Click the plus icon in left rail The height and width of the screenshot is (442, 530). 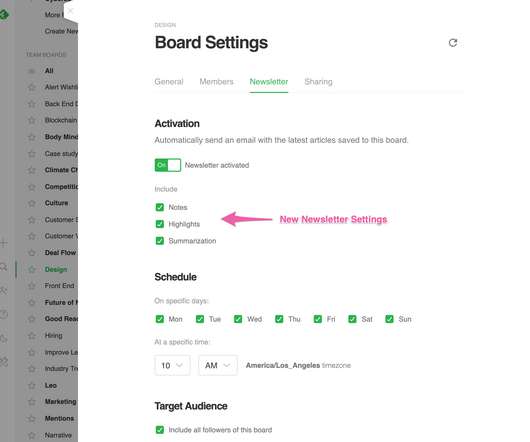point(4,243)
